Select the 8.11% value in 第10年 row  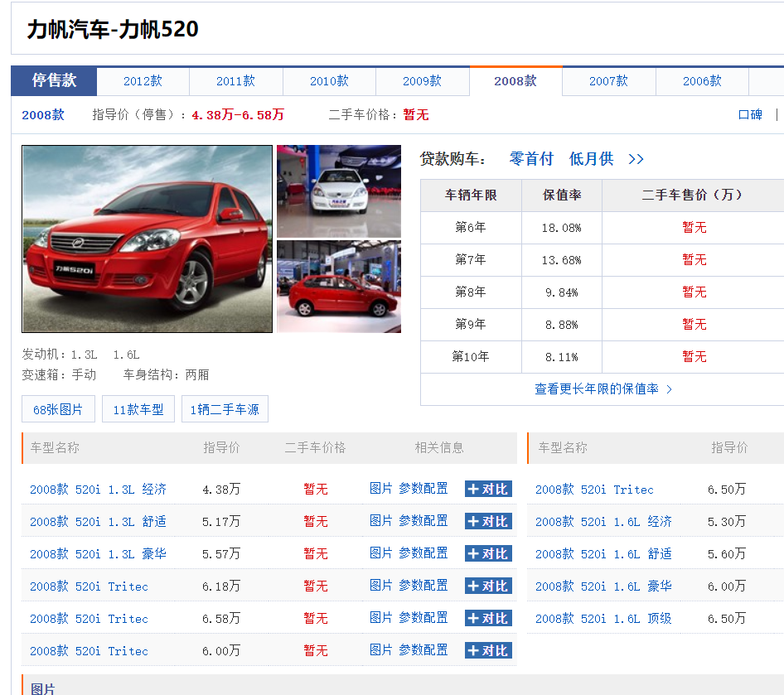(562, 357)
